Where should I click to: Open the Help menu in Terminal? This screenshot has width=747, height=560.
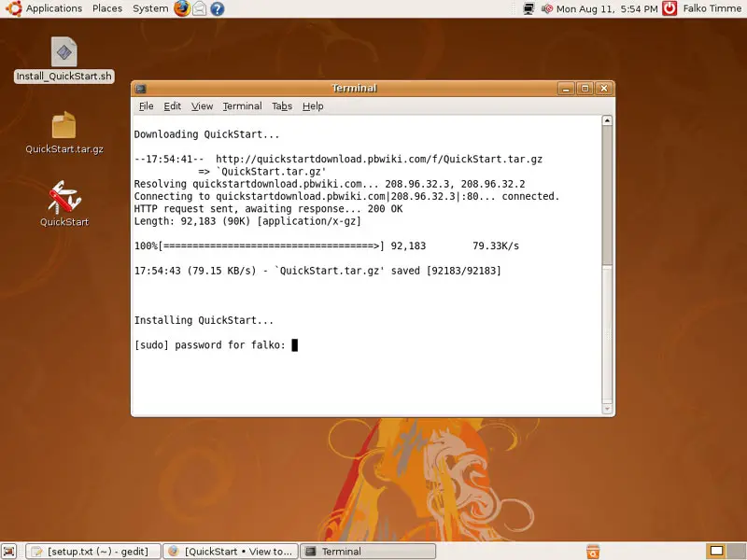[x=313, y=106]
